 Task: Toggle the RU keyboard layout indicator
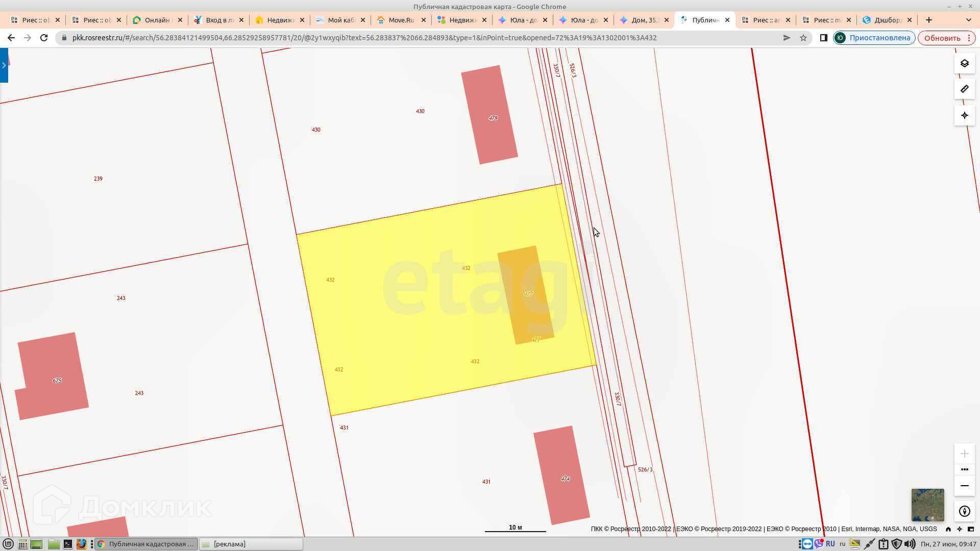pyautogui.click(x=830, y=544)
